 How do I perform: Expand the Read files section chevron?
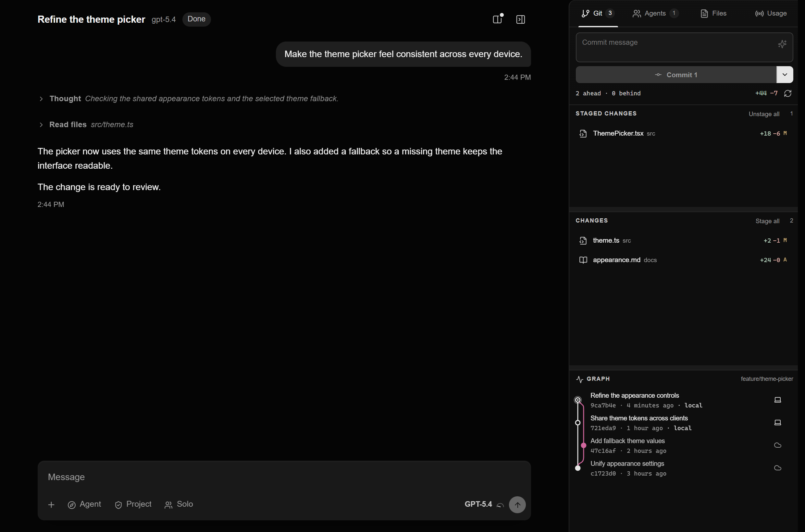coord(41,125)
